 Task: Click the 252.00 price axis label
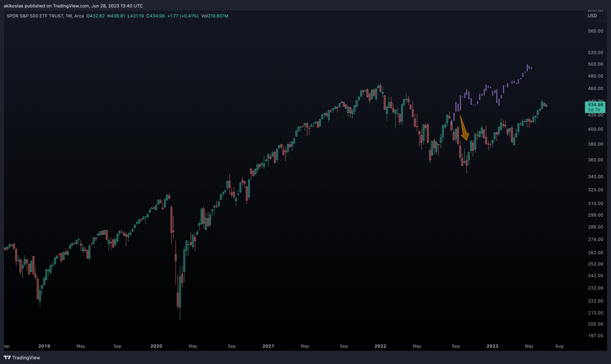point(595,264)
